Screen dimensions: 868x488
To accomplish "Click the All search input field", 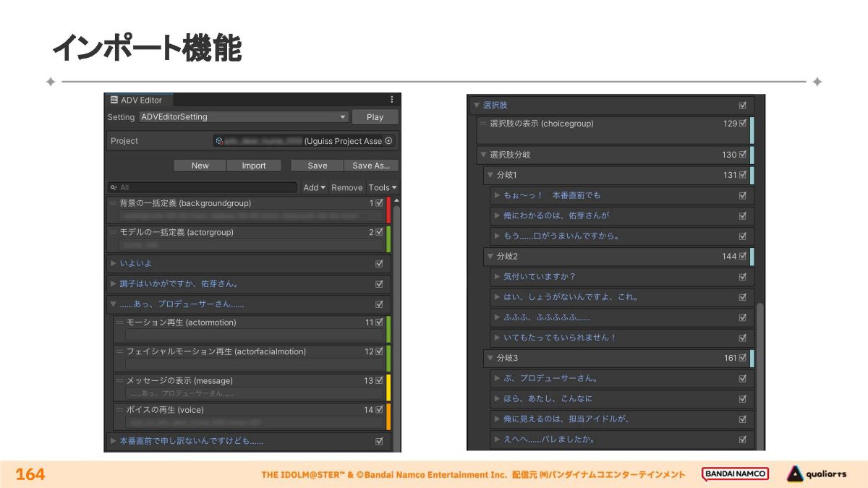I will pos(206,187).
